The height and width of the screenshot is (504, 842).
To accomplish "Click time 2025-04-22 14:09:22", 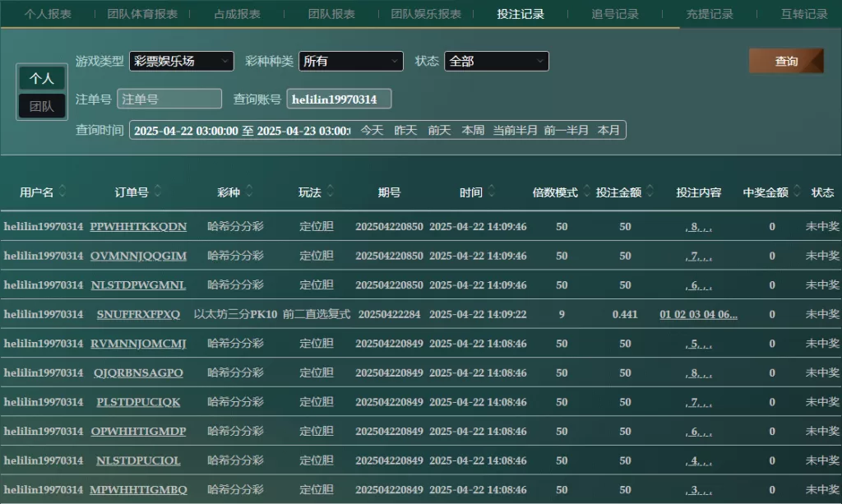I will click(x=478, y=315).
